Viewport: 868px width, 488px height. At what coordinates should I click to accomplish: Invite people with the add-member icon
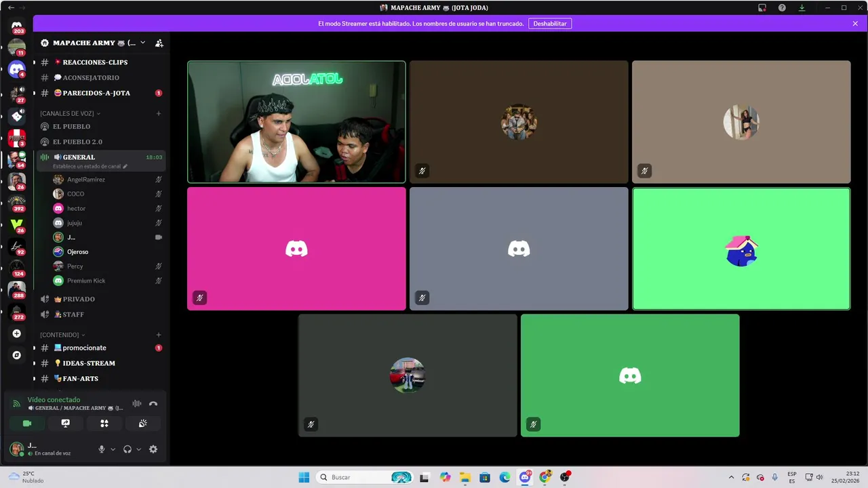[x=159, y=43]
